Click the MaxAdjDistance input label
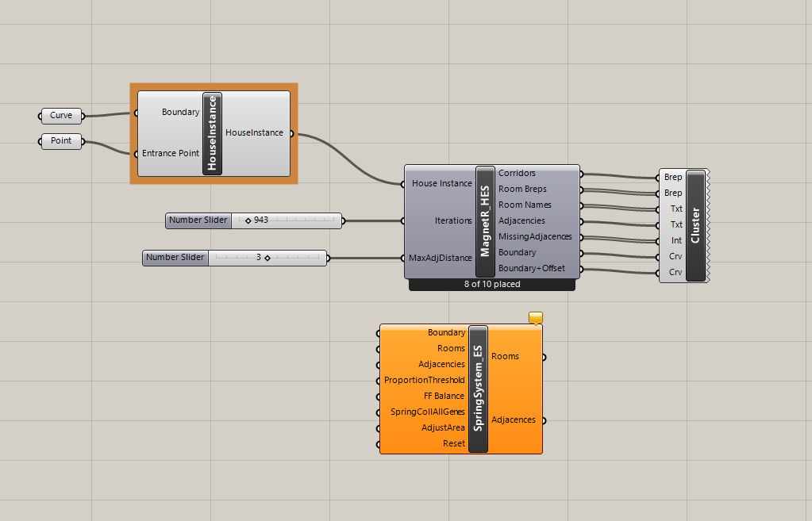The image size is (812, 521). pyautogui.click(x=441, y=258)
